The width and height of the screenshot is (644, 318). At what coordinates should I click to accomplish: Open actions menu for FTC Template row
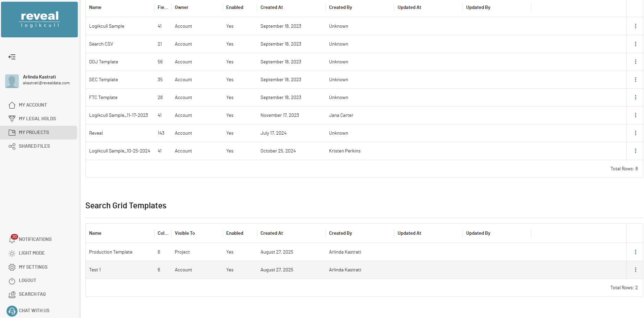[x=635, y=97]
